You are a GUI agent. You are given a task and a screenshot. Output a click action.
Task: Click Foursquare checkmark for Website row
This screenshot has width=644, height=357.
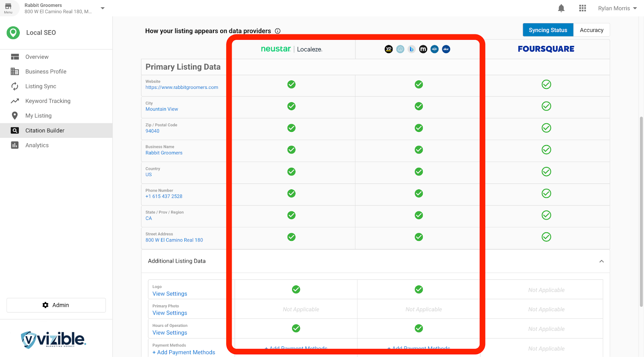(546, 84)
